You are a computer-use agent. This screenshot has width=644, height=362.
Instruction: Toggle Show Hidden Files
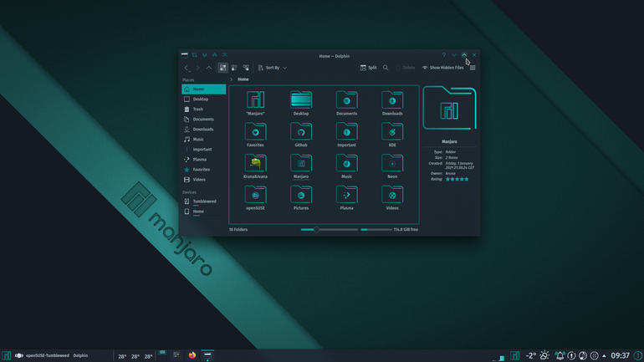click(x=442, y=68)
